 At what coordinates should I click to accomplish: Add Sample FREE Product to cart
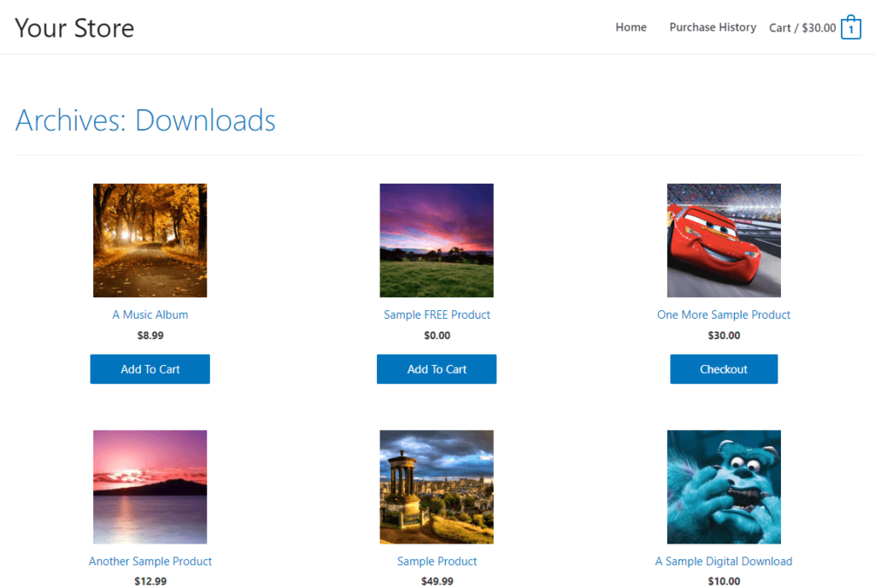tap(437, 368)
